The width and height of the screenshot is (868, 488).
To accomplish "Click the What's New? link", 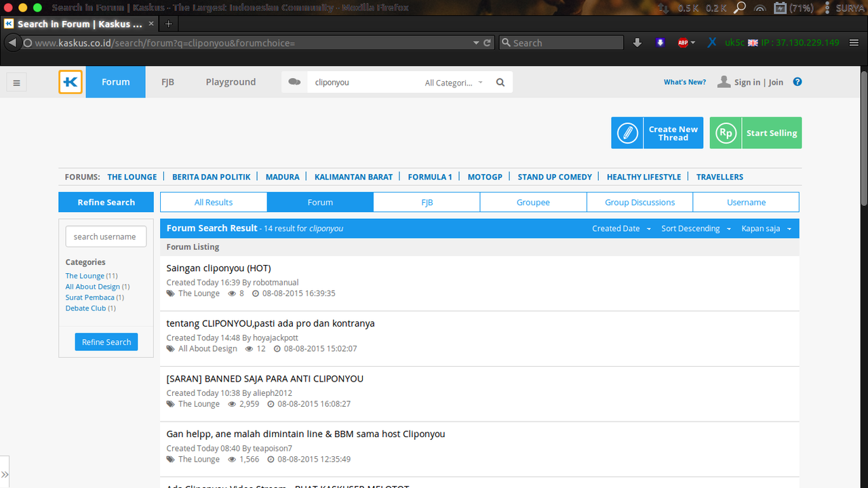I will click(x=685, y=82).
